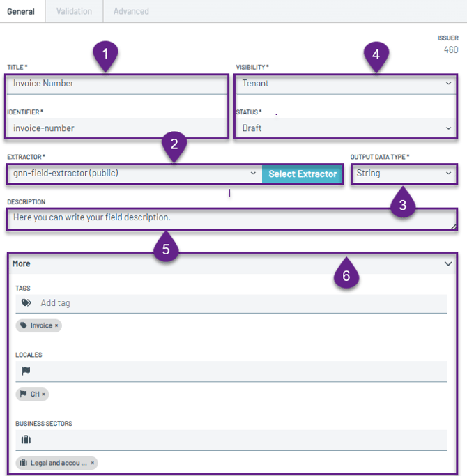The image size is (467, 476).
Task: Open the Visibility dropdown showing Tenant
Action: coord(346,84)
